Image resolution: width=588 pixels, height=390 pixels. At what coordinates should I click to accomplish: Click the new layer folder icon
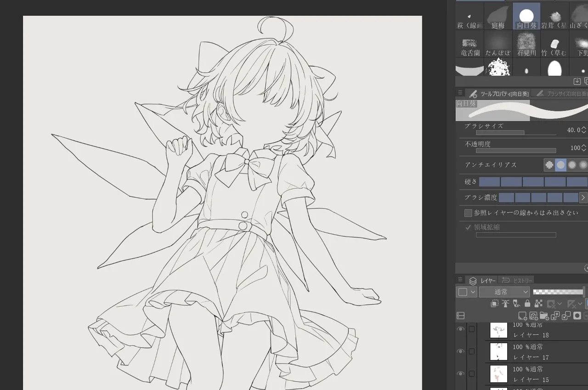pos(544,316)
